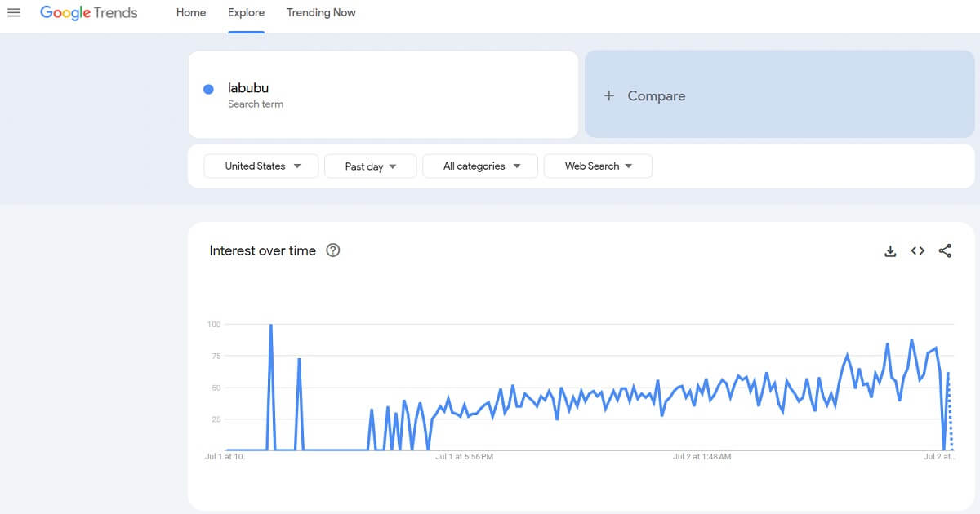Viewport: 980px width, 514px height.
Task: Click the 75 y-axis value
Action: pos(216,356)
